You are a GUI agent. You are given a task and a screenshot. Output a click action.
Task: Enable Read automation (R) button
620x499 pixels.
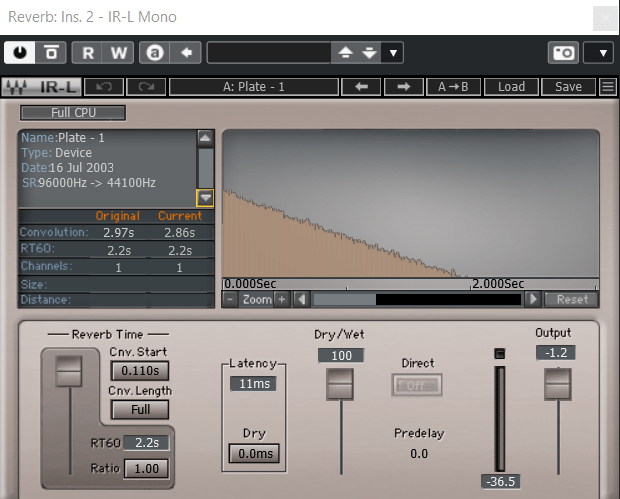click(x=88, y=52)
